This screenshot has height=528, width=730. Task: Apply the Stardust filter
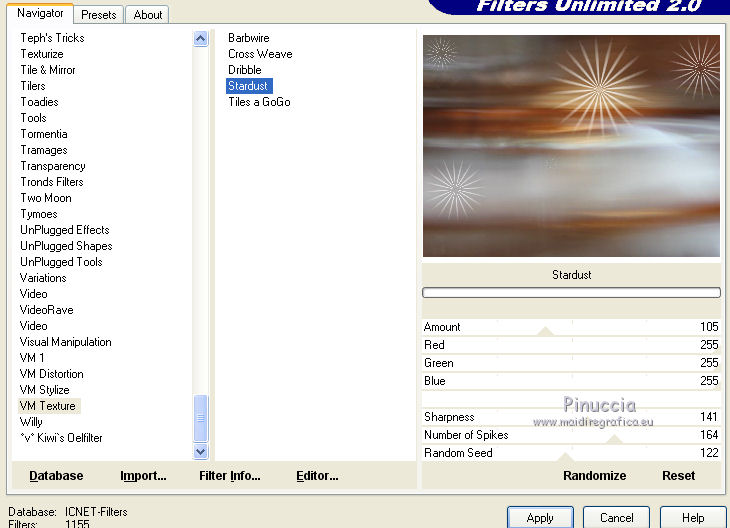(540, 518)
